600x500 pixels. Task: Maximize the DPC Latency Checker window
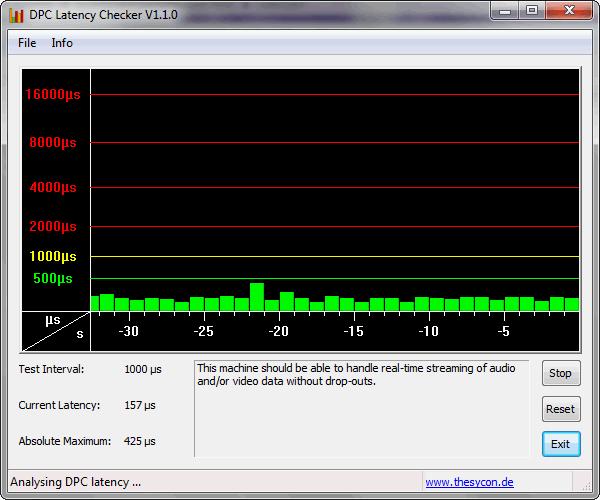pos(532,11)
